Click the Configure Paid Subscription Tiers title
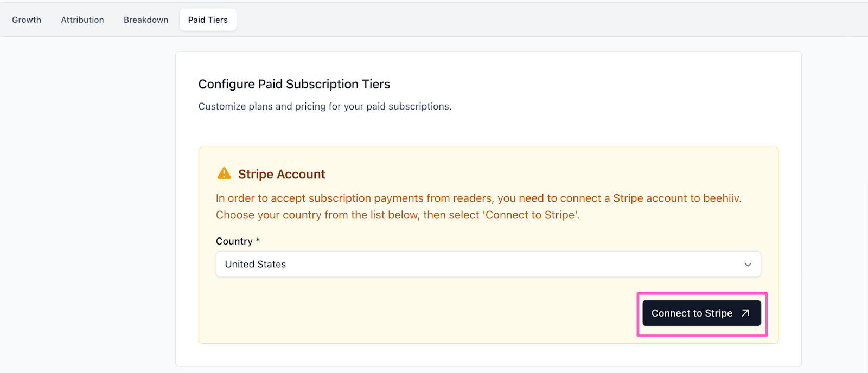Image resolution: width=868 pixels, height=373 pixels. (294, 84)
